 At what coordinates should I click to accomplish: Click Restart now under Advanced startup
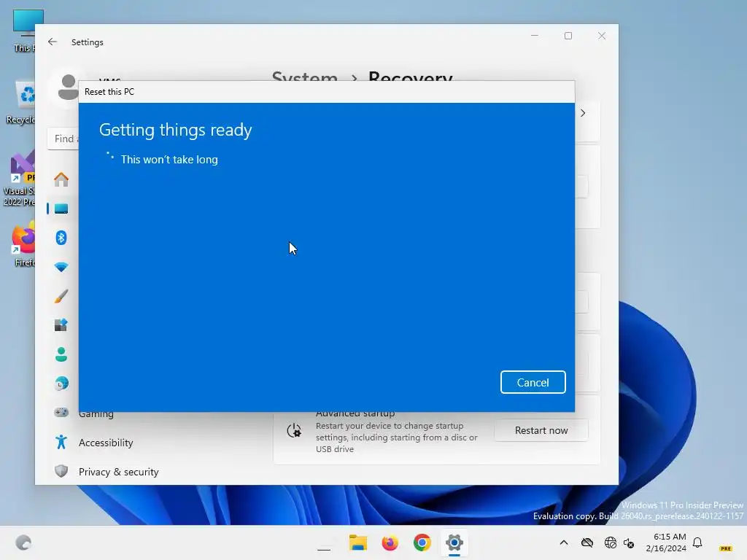541,430
